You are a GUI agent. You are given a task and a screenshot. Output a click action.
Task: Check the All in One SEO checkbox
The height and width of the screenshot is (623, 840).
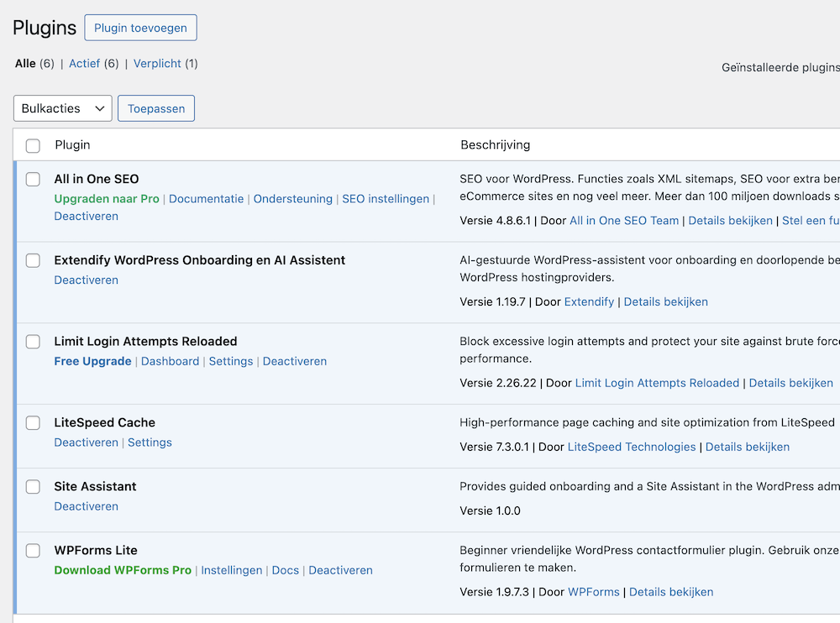pyautogui.click(x=33, y=179)
